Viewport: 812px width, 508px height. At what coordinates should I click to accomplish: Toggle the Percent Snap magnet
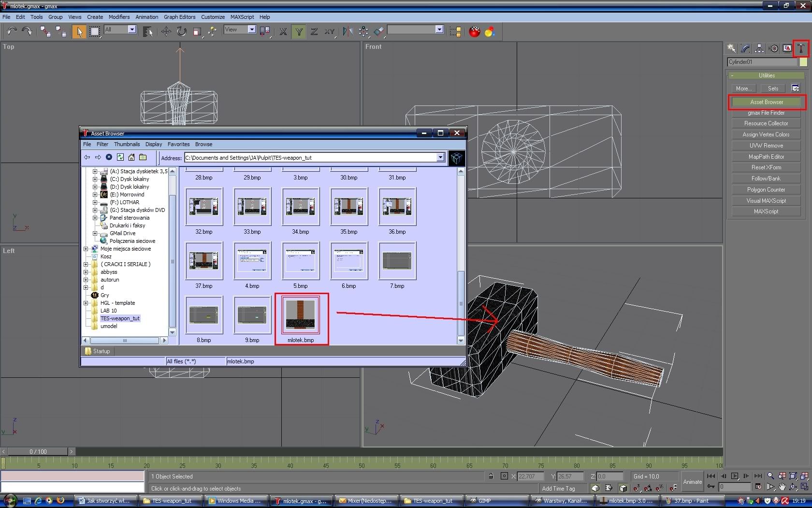tap(659, 488)
